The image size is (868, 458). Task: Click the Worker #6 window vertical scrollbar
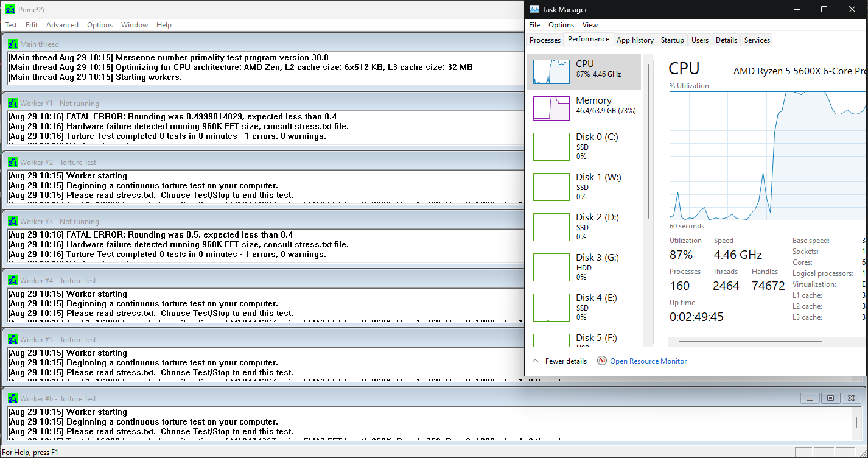pos(858,423)
